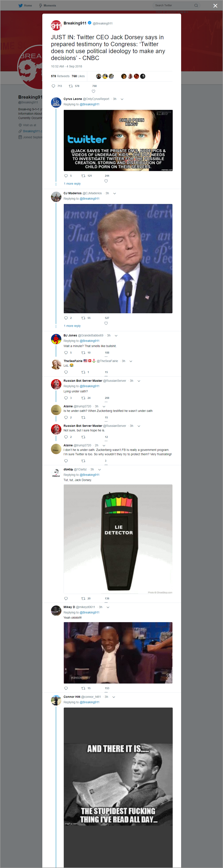Image resolution: width=223 pixels, height=868 pixels.
Task: Reply to BJ Jones's comment
Action: click(66, 352)
